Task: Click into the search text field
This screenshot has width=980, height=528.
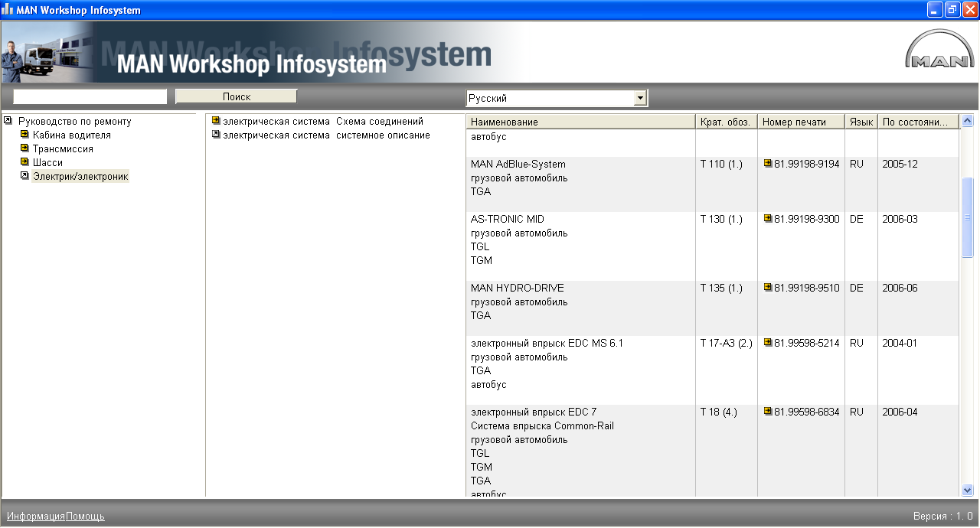Action: [90, 96]
